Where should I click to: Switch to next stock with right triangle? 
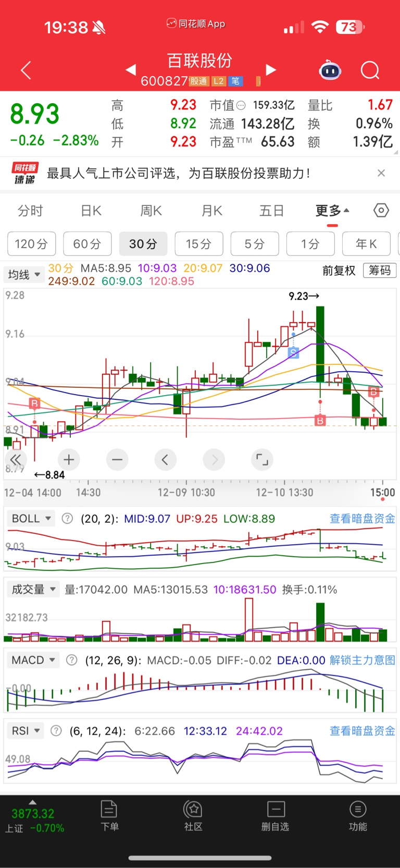271,69
